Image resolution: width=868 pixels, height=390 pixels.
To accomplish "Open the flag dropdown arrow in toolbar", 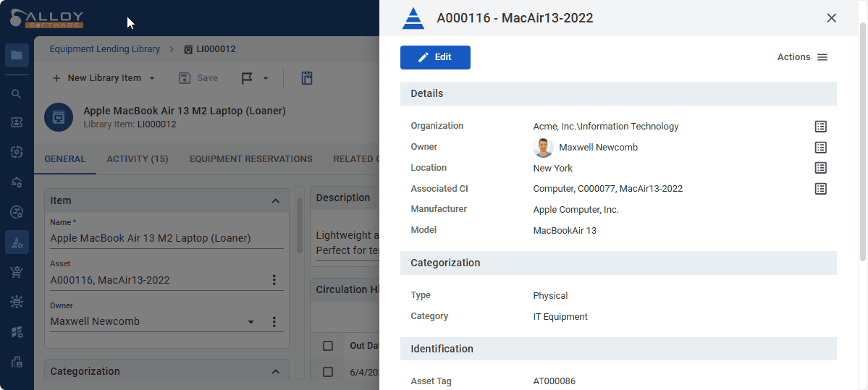I will click(266, 78).
